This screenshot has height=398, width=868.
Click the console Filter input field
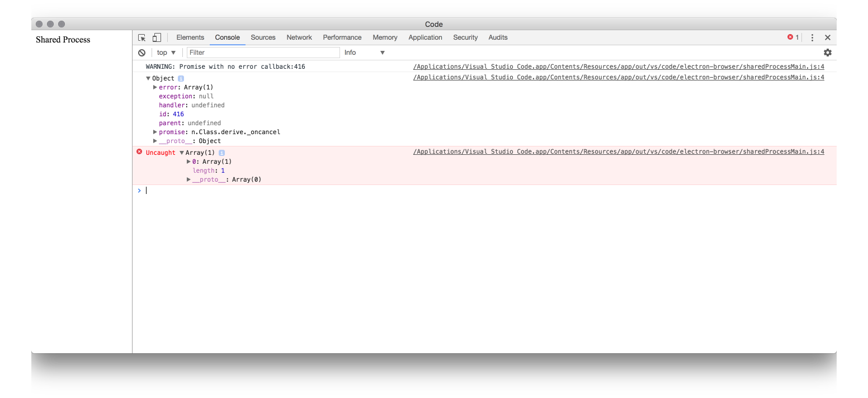(x=263, y=52)
